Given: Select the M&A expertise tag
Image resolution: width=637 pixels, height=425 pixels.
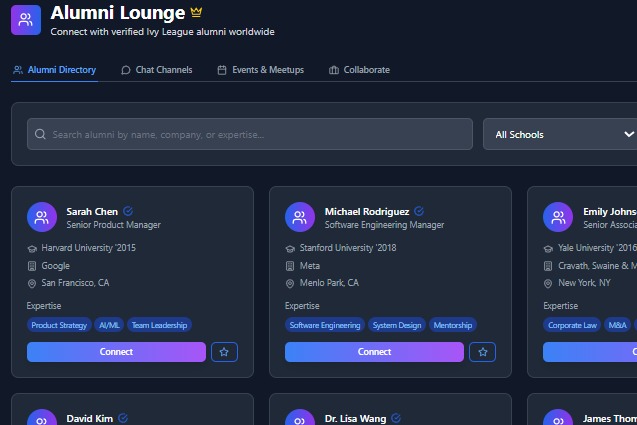Looking at the screenshot, I should 618,325.
